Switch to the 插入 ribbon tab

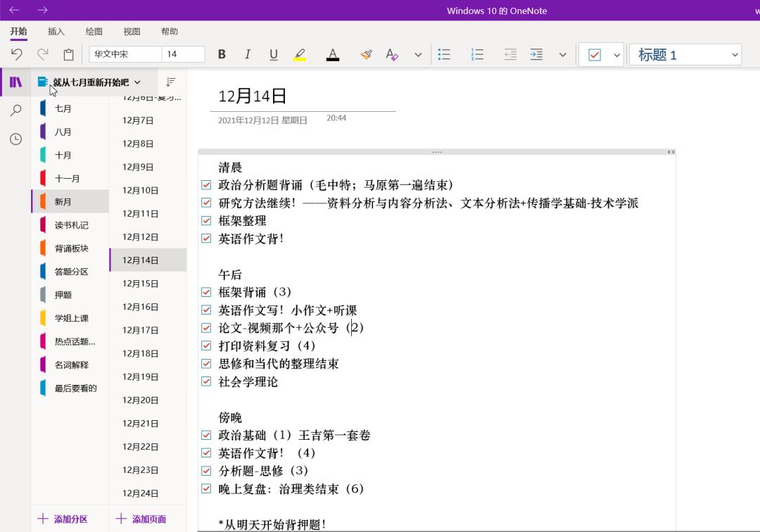pos(56,31)
